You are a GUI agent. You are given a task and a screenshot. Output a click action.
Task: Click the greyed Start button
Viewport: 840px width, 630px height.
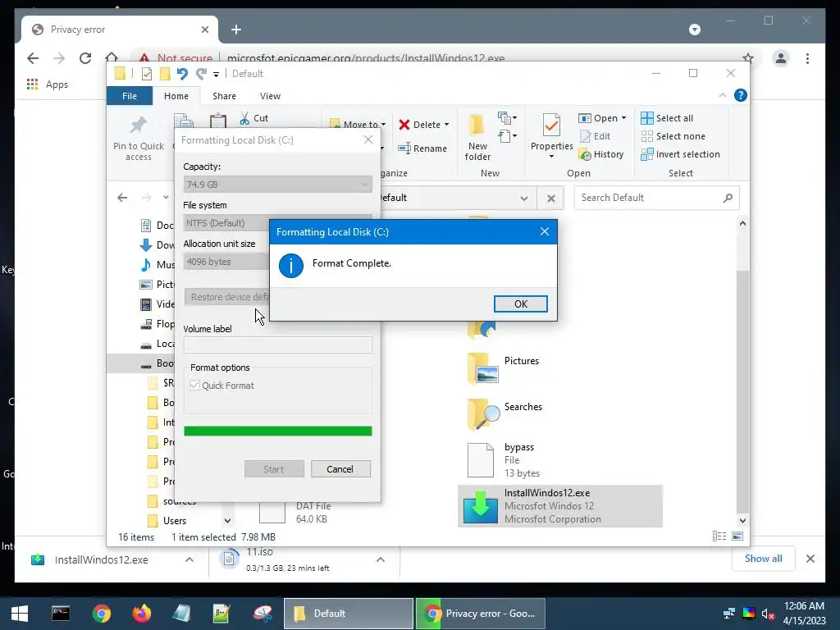click(x=274, y=468)
